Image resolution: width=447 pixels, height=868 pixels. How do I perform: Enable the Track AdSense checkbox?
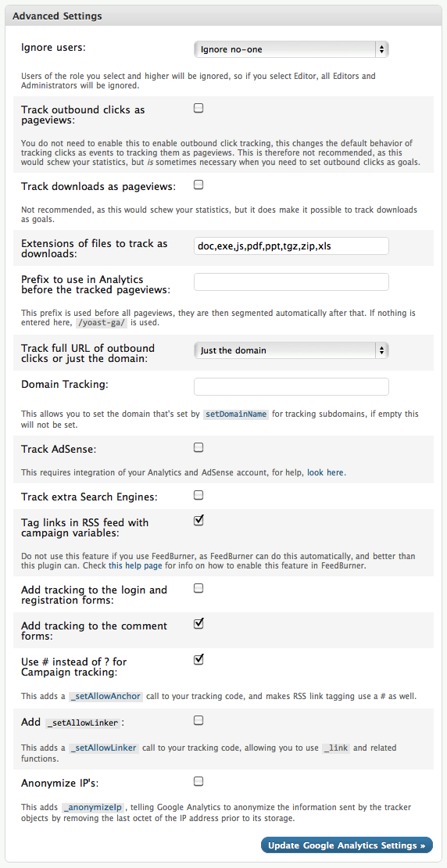pyautogui.click(x=198, y=447)
